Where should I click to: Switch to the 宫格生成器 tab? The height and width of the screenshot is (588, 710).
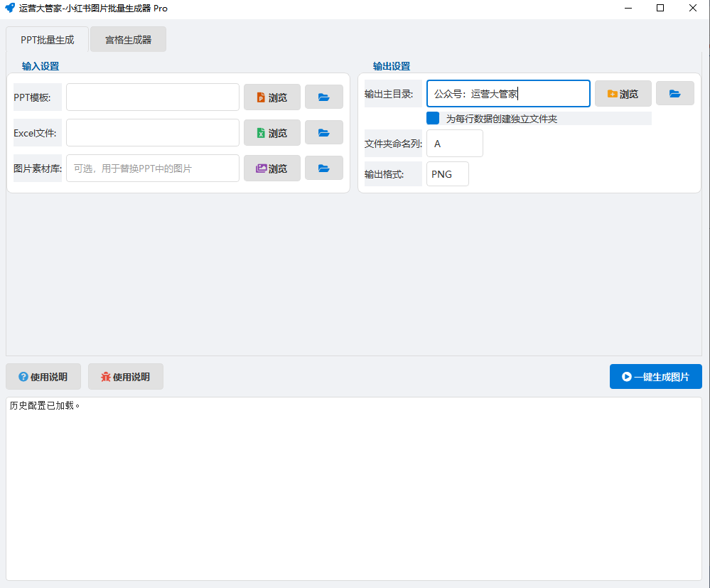[128, 39]
